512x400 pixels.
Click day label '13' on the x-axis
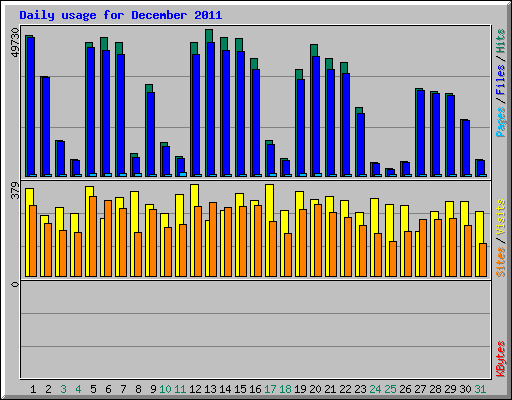(x=210, y=389)
